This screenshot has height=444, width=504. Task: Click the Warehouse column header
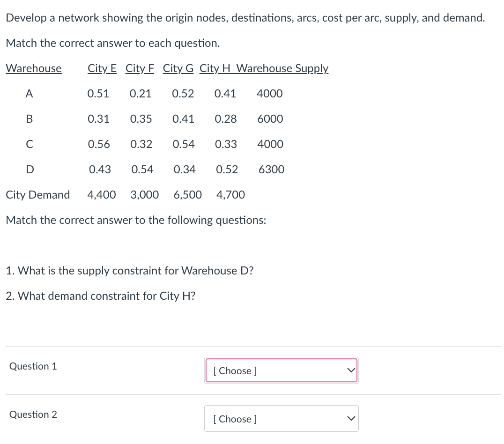point(33,68)
